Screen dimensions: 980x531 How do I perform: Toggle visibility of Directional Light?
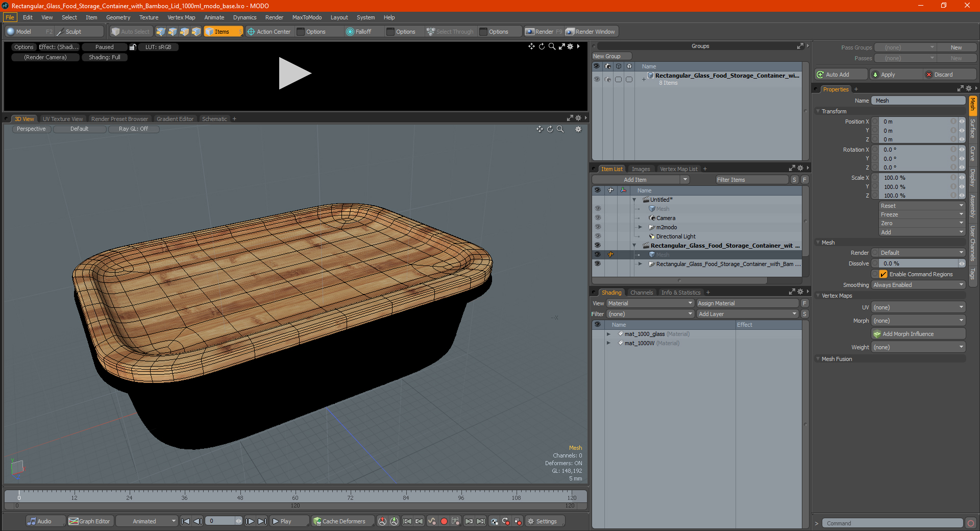pyautogui.click(x=597, y=236)
